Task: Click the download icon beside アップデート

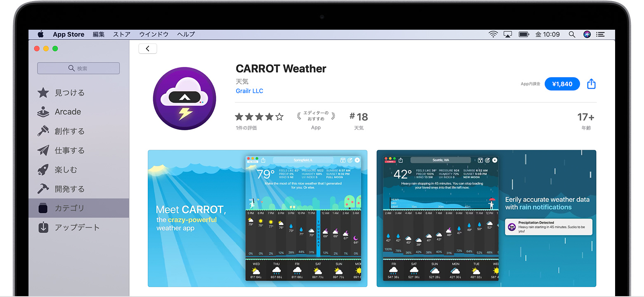Action: pyautogui.click(x=43, y=227)
